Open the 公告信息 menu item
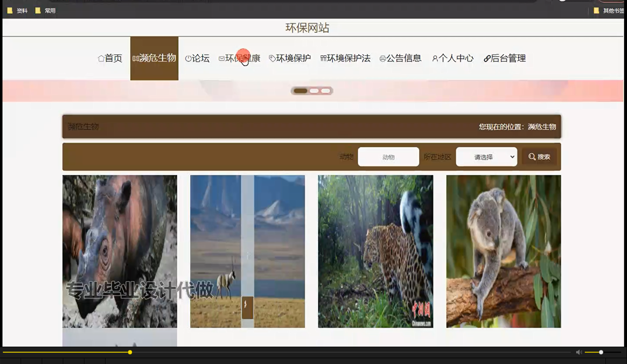Viewport: 627px width, 364px height. click(400, 58)
